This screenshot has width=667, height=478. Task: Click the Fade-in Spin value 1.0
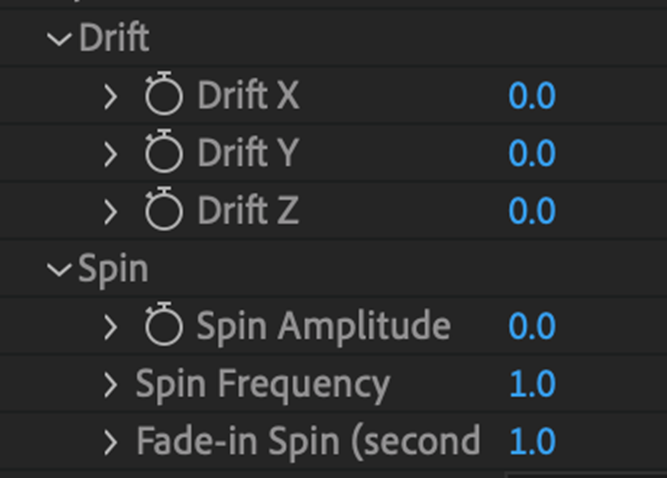pos(532,441)
